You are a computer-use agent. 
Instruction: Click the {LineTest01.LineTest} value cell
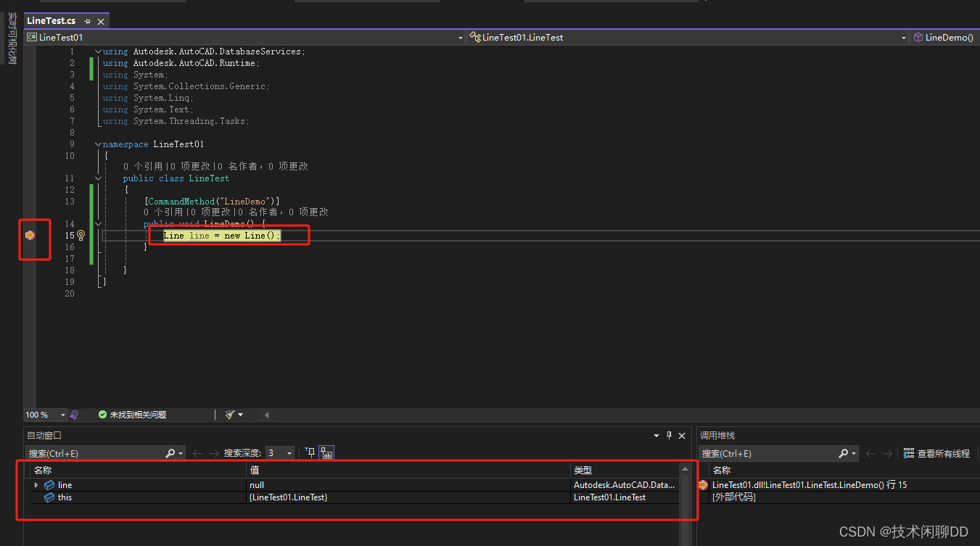(x=289, y=497)
